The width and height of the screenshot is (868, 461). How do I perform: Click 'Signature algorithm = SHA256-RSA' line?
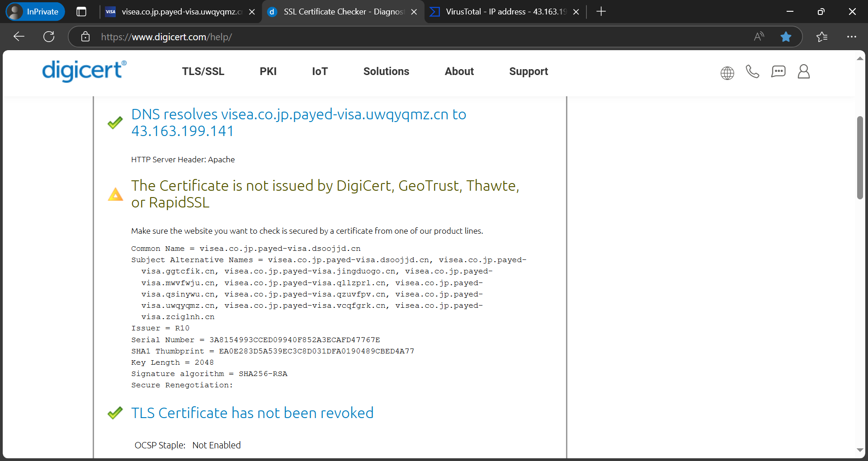click(209, 374)
